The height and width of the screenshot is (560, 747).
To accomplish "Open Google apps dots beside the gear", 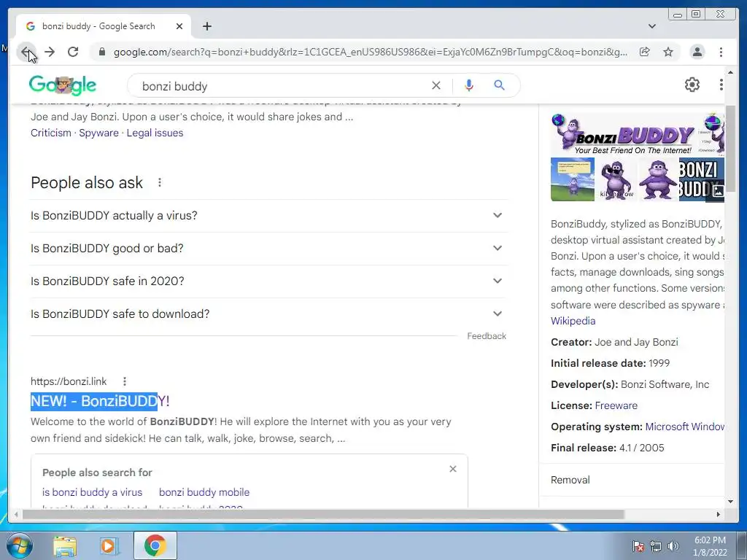I will click(x=721, y=85).
